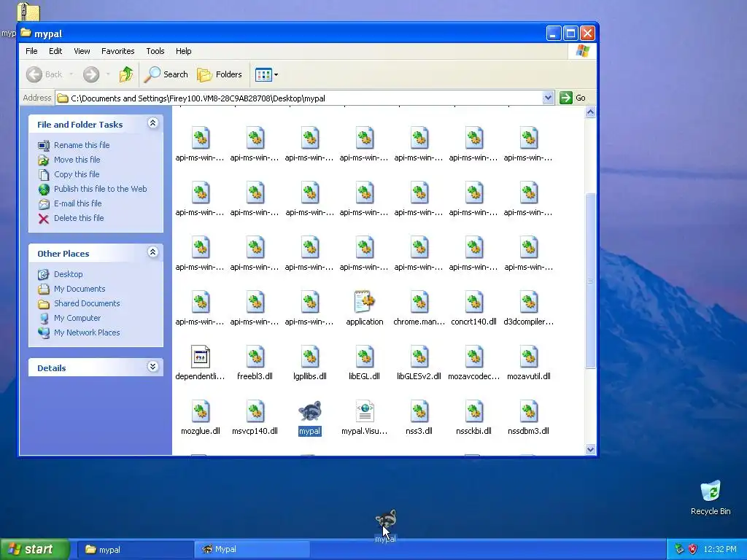Select lgpllibs.dll file

(309, 362)
